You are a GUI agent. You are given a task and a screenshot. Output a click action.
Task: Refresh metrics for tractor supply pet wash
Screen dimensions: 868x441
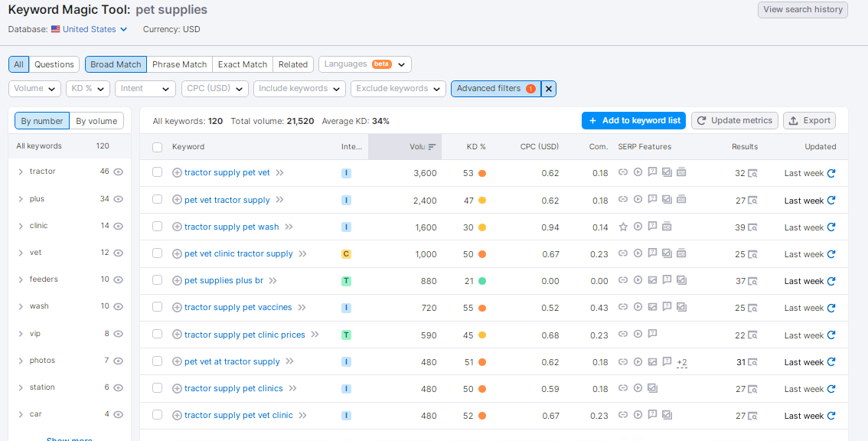click(831, 227)
